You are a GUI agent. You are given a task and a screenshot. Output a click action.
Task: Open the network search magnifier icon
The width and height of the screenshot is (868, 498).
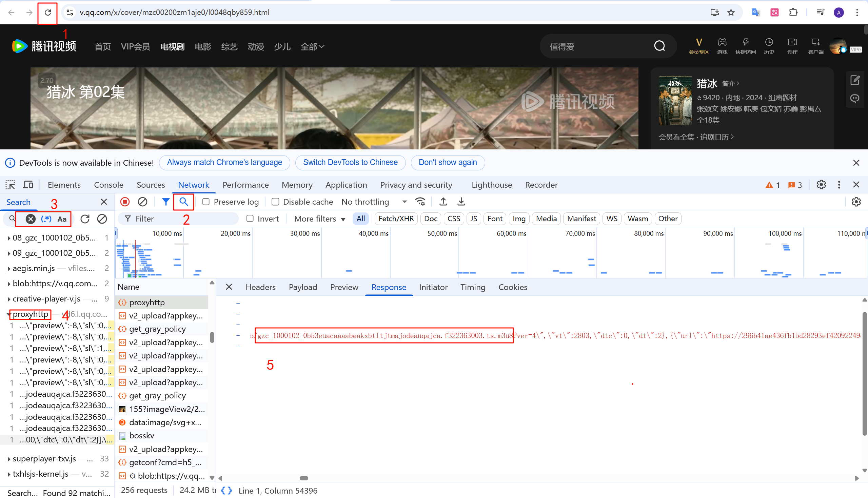[184, 202]
